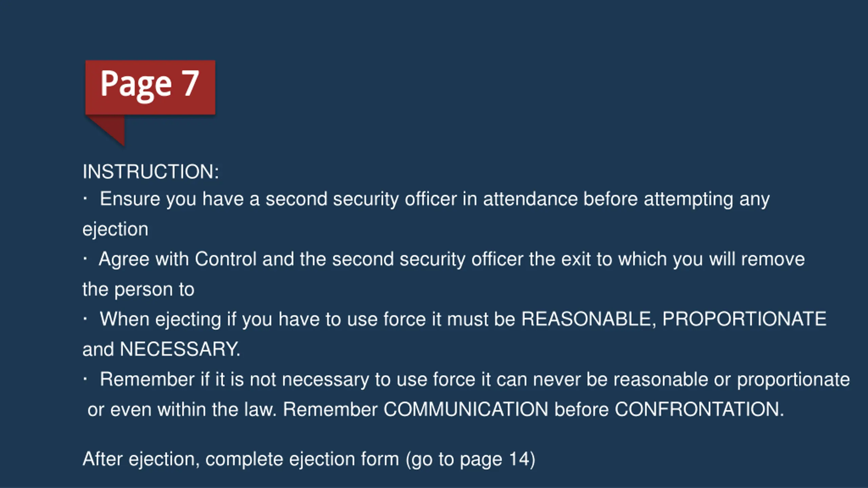
Task: Select the INSTRUCTION: heading
Action: click(151, 171)
